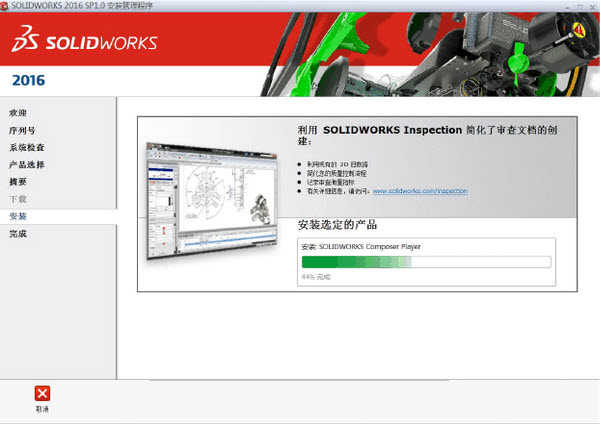Image resolution: width=601 pixels, height=424 pixels.
Task: Click the Inspection software screenshot thumbnail
Action: coord(212,201)
